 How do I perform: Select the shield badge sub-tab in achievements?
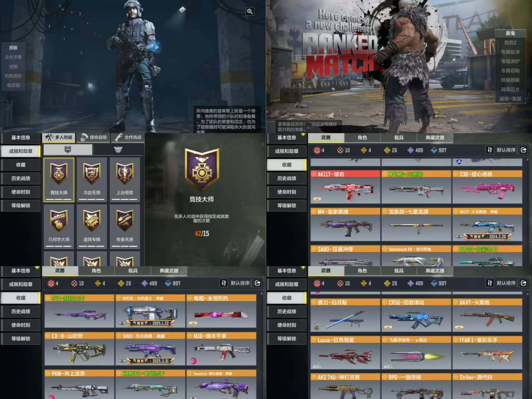click(x=68, y=150)
